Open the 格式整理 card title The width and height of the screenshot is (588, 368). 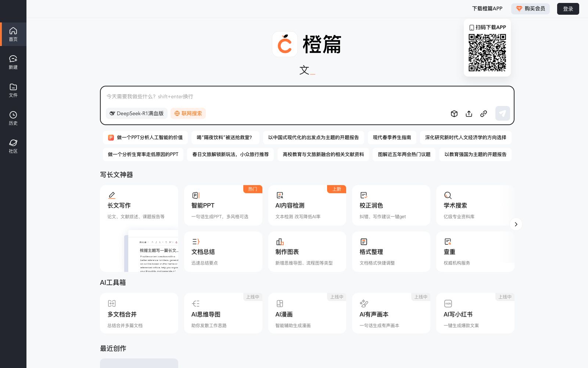[x=371, y=252]
